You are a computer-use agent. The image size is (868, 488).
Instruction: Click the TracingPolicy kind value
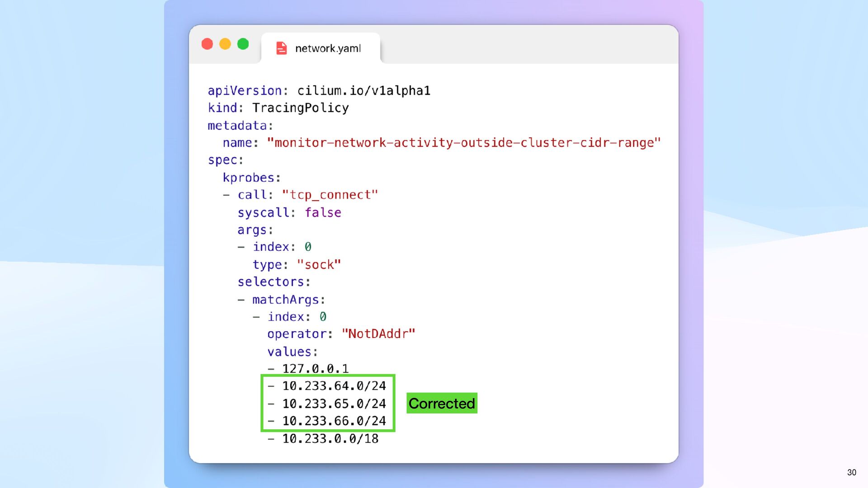[x=300, y=108]
